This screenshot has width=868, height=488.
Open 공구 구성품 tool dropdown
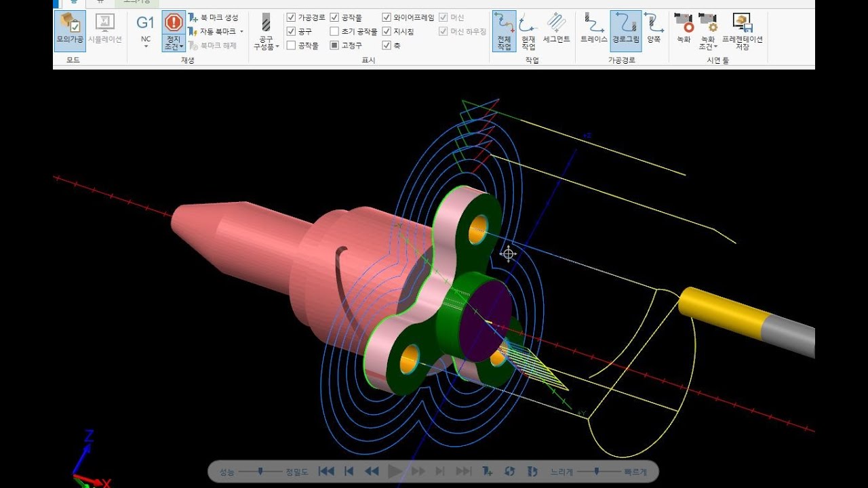266,33
